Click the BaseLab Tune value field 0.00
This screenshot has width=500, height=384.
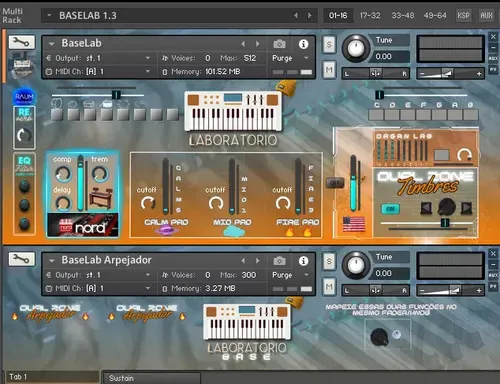coord(389,56)
